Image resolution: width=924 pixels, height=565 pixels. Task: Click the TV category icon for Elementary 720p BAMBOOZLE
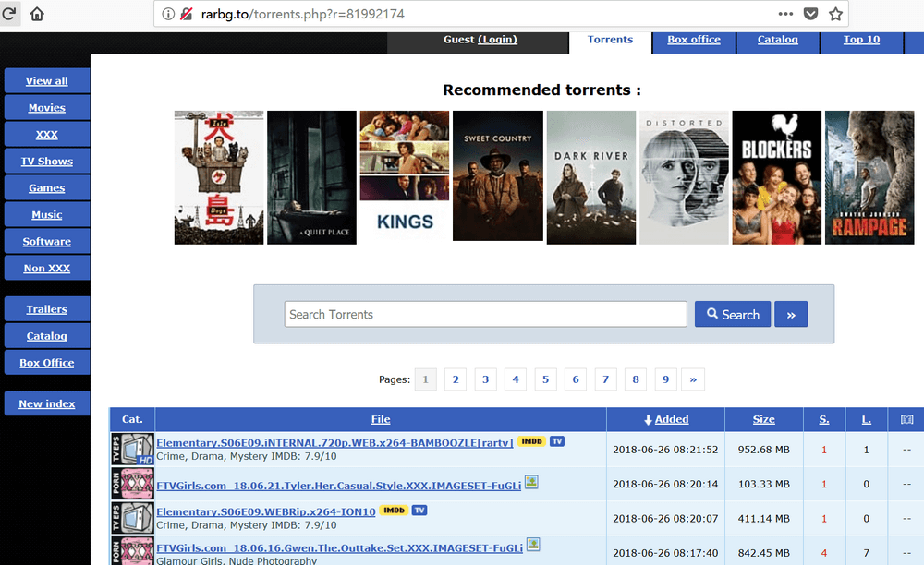[132, 449]
